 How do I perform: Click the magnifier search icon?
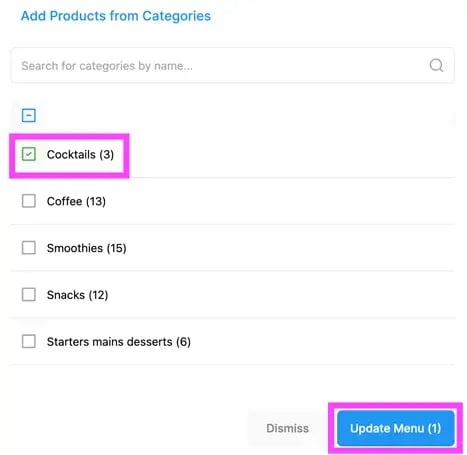click(436, 65)
